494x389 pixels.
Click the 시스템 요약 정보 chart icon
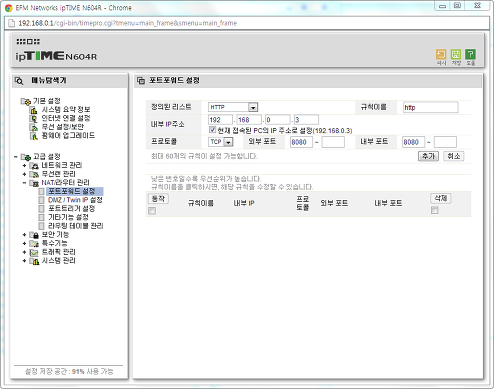click(34, 110)
